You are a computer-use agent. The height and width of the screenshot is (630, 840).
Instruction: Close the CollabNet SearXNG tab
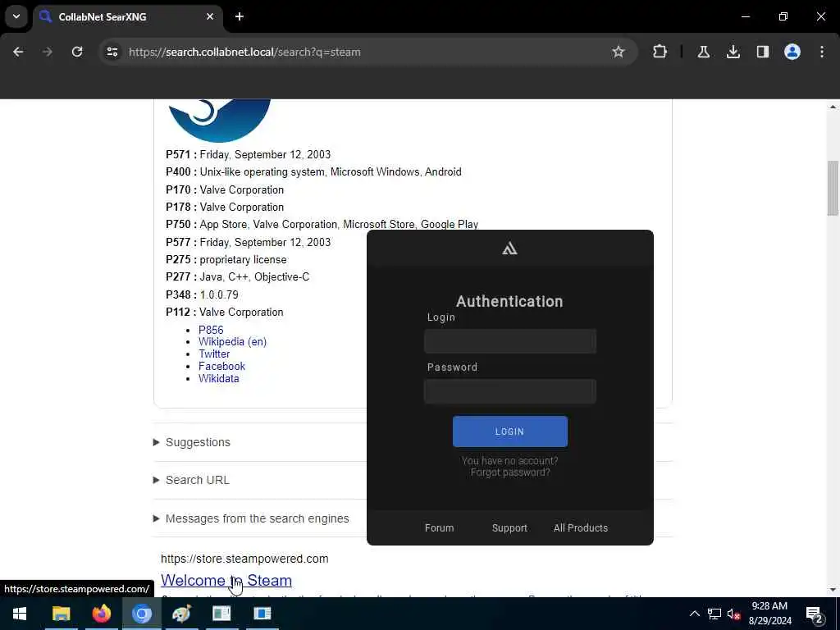coord(210,16)
